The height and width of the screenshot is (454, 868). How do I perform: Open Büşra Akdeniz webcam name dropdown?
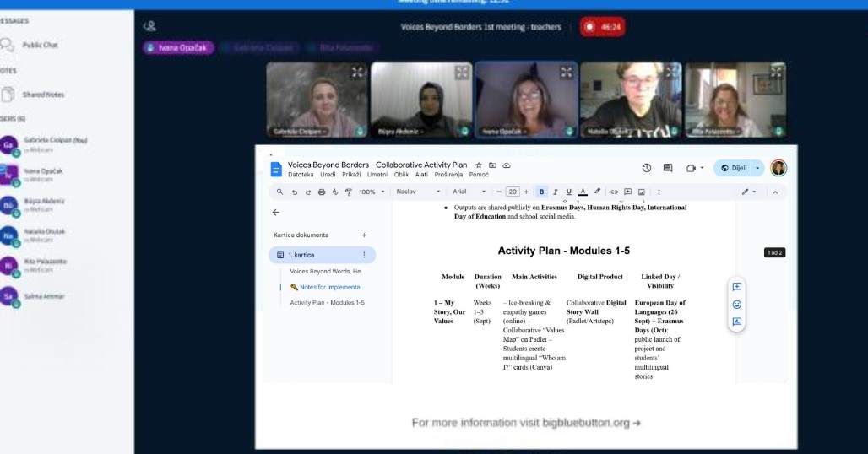[401, 132]
